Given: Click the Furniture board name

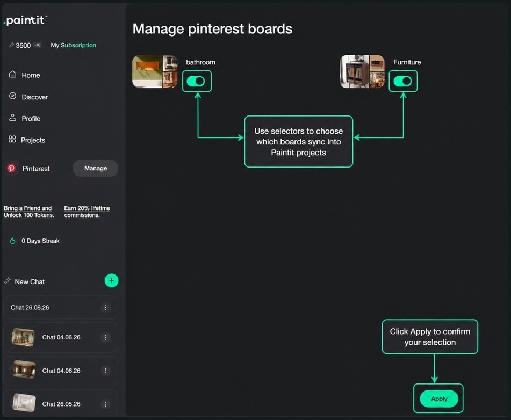Looking at the screenshot, I should (407, 62).
